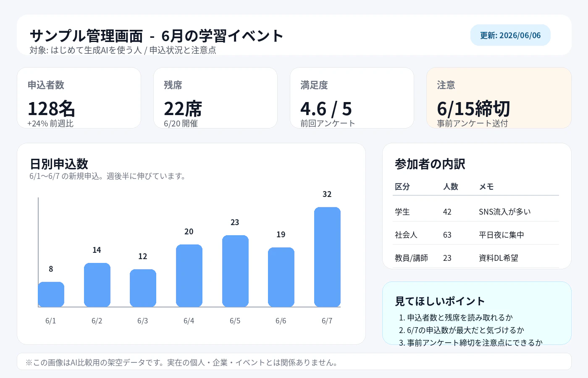
Task: Click the 資料DL希望 memo cell
Action: click(499, 258)
